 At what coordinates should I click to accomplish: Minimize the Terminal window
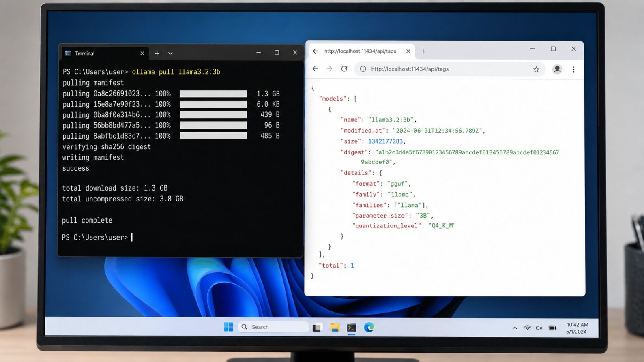point(258,53)
